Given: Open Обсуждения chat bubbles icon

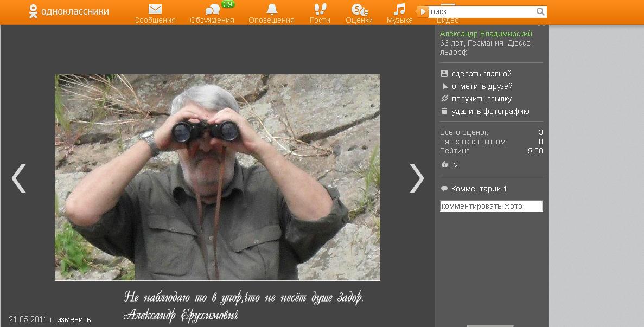Looking at the screenshot, I should (212, 10).
